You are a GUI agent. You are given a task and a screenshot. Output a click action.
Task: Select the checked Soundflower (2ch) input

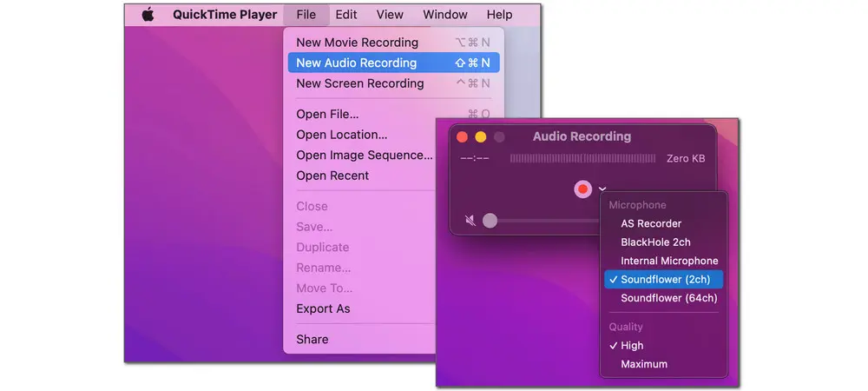pyautogui.click(x=664, y=280)
